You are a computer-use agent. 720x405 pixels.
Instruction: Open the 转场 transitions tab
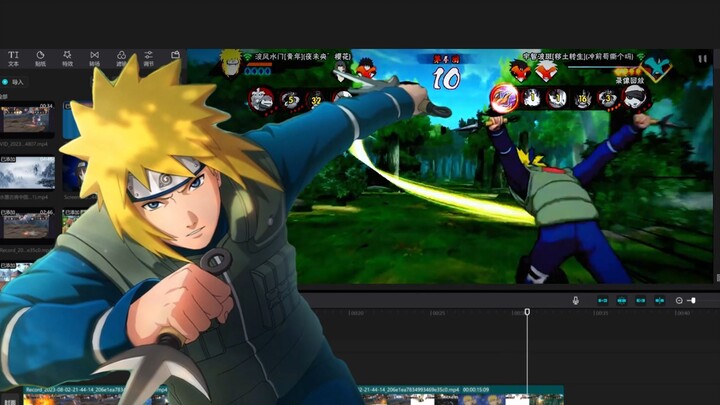point(95,59)
